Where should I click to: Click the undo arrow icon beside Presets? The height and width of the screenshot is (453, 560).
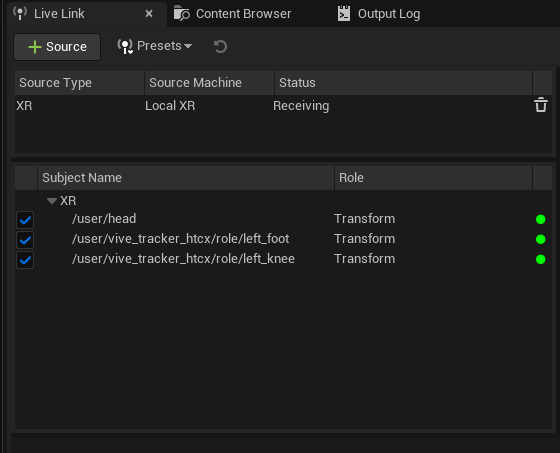point(220,46)
